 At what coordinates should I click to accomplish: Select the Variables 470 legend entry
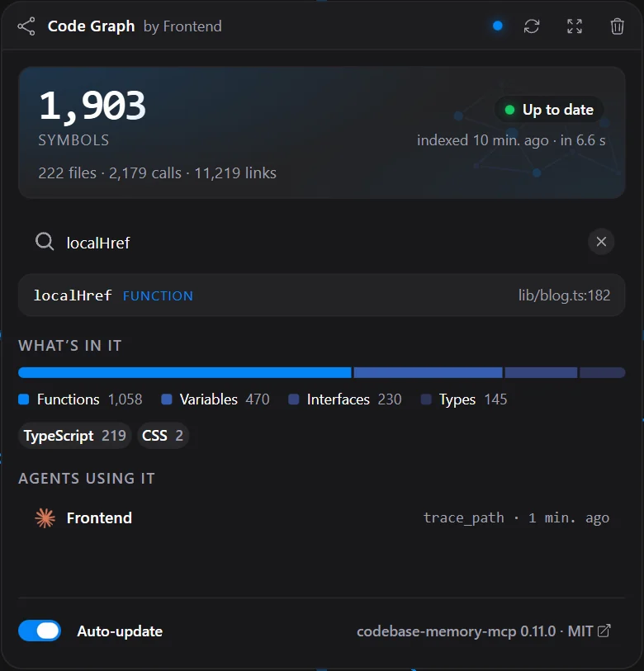click(215, 399)
